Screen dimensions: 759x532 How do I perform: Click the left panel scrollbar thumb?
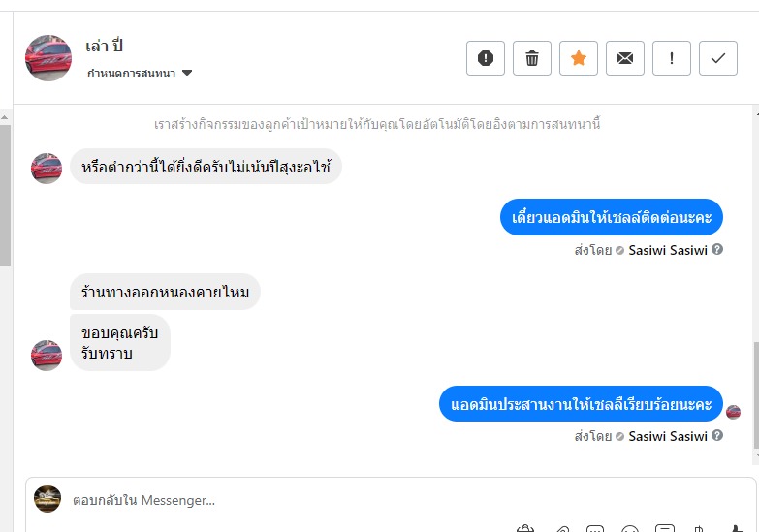tap(5, 194)
